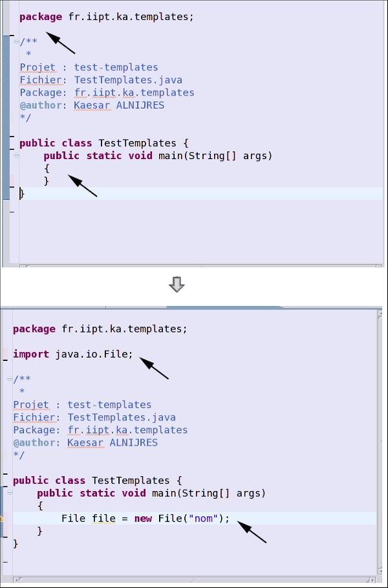The image size is (388, 588).
Task: Click scroll-left arrow of bottom horizontal scrollbar
Action: click(17, 580)
